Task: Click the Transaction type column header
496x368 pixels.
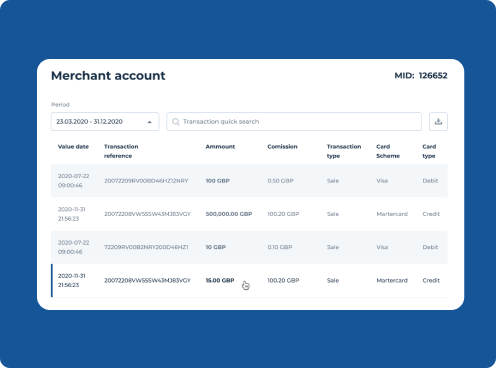Action: pyautogui.click(x=344, y=151)
